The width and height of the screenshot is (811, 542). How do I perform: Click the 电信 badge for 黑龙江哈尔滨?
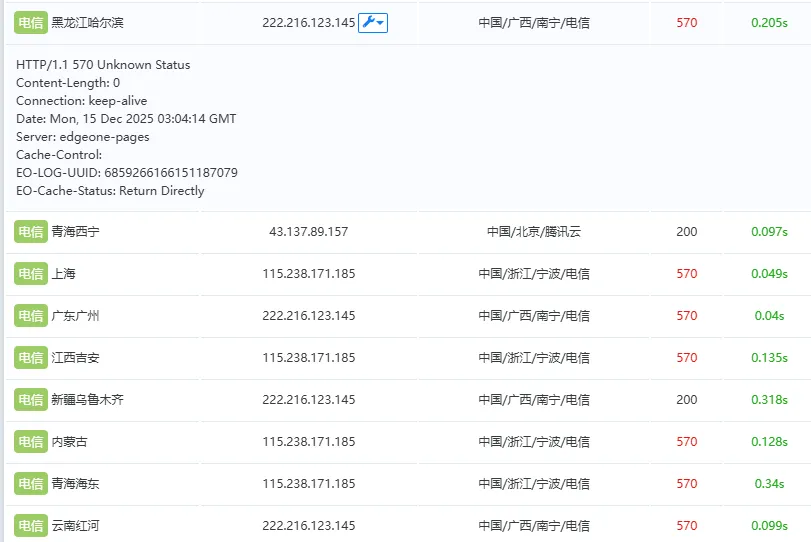[30, 22]
